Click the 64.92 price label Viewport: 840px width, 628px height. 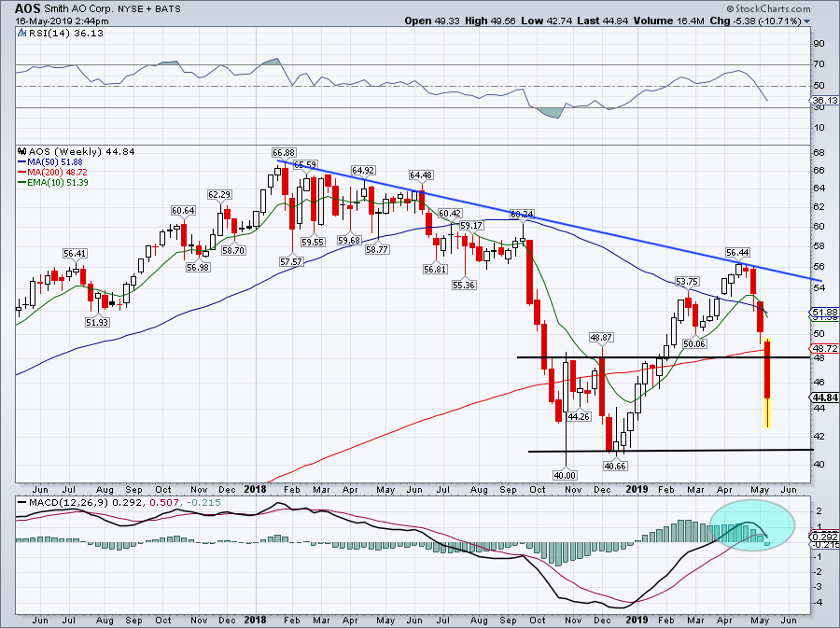pos(363,170)
